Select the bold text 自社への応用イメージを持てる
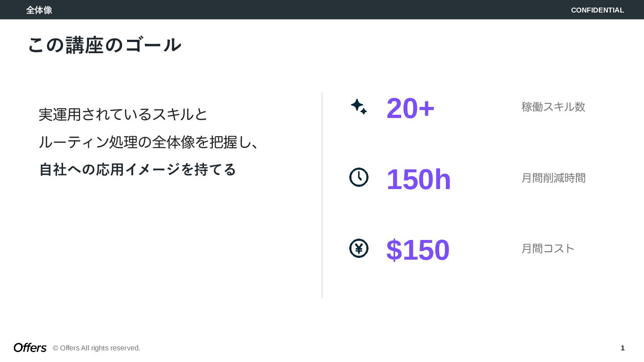644x362 pixels. tap(137, 169)
